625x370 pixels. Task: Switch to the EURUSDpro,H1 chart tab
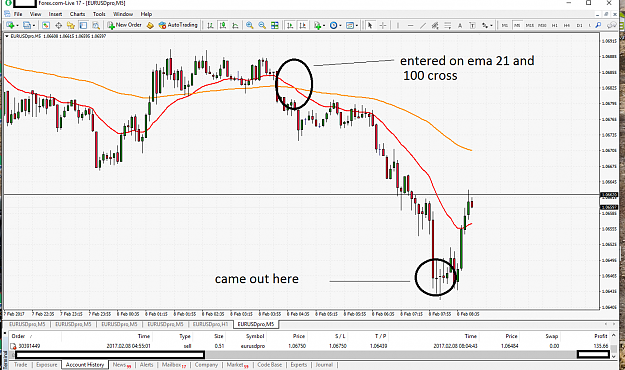pyautogui.click(x=210, y=324)
